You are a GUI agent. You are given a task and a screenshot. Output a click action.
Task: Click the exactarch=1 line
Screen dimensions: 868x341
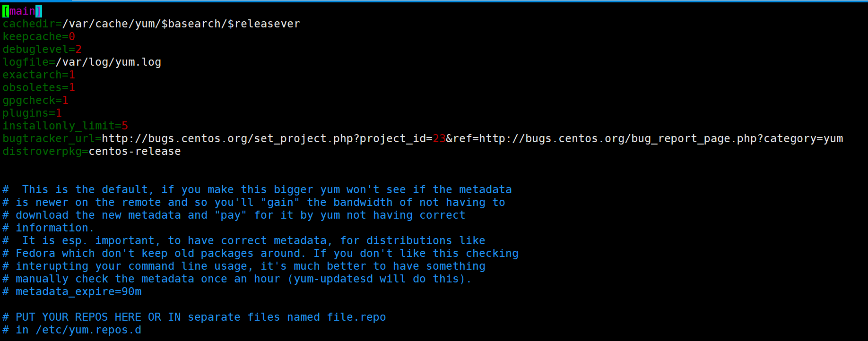[x=39, y=75]
